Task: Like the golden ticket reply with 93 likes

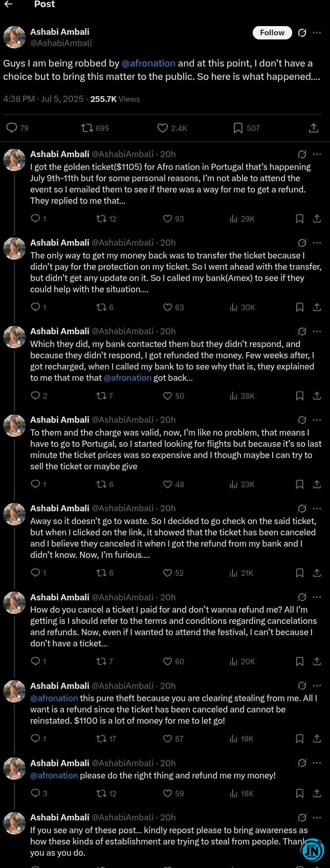Action: 173,219
